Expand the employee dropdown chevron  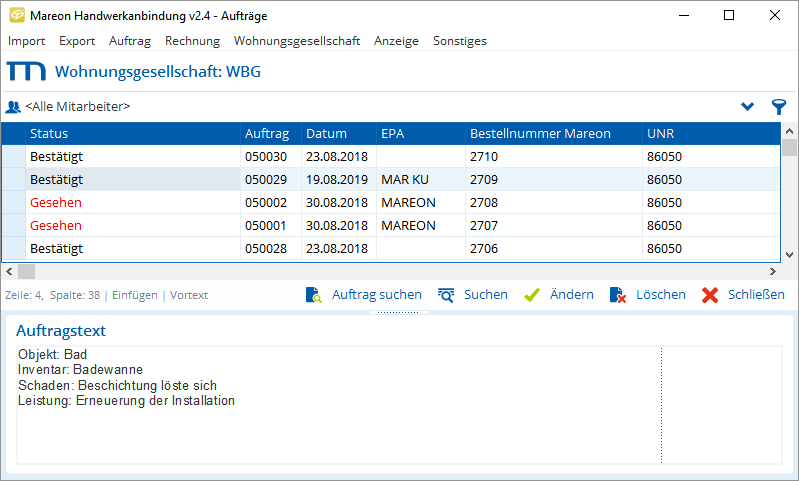(x=747, y=106)
